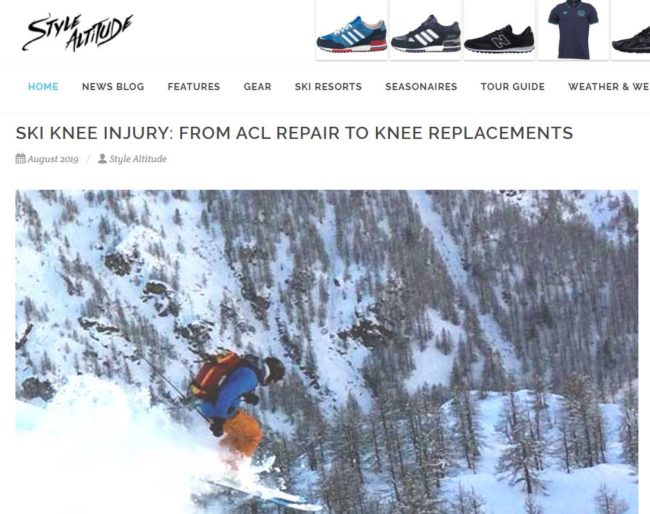Open the navy polo shirt ad
Image resolution: width=650 pixels, height=514 pixels.
pyautogui.click(x=573, y=30)
